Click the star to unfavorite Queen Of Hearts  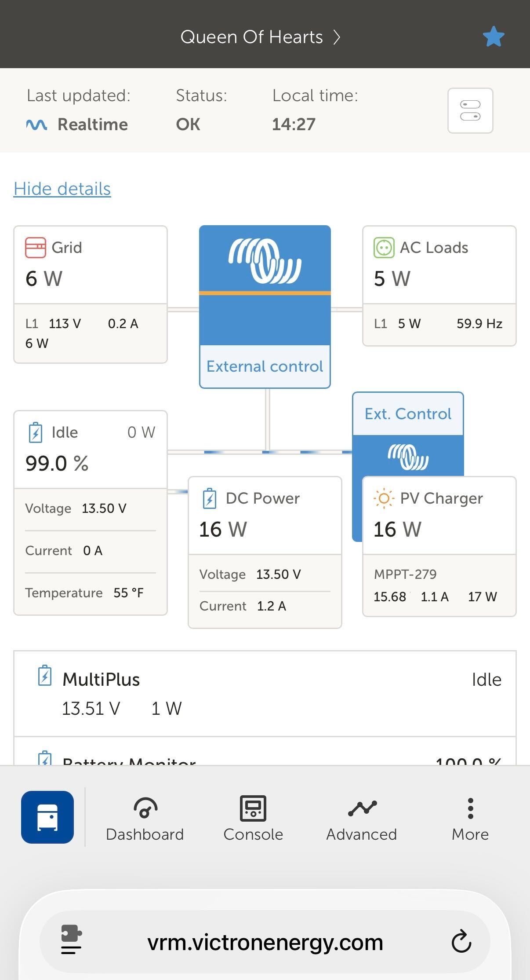494,37
